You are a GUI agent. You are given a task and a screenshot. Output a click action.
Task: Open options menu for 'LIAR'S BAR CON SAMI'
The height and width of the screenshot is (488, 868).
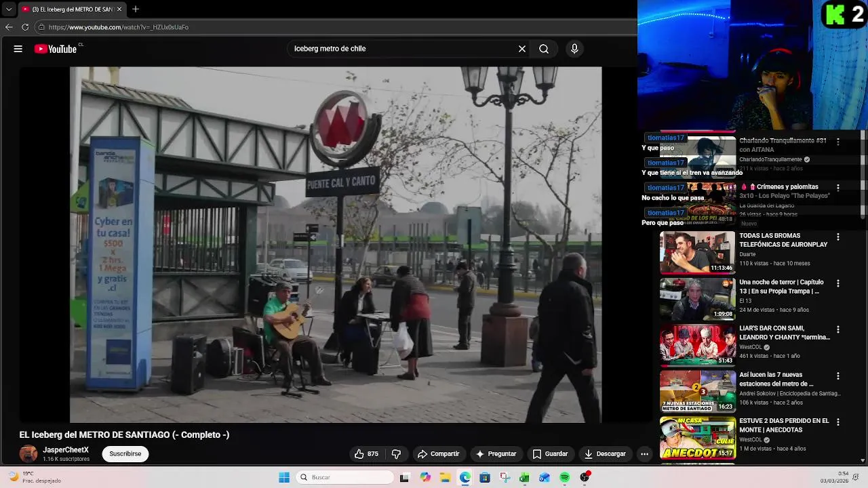click(838, 329)
